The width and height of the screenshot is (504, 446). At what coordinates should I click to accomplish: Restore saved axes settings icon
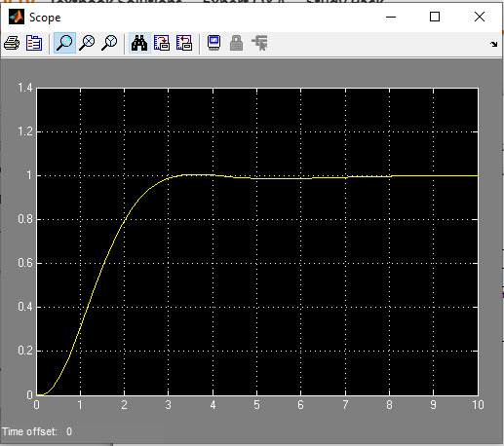click(x=184, y=43)
